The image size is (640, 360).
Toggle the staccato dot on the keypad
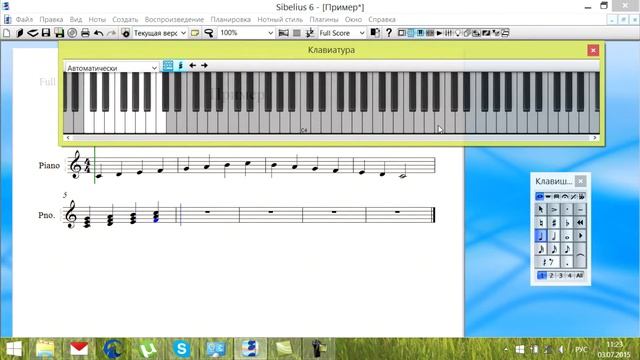(x=567, y=209)
